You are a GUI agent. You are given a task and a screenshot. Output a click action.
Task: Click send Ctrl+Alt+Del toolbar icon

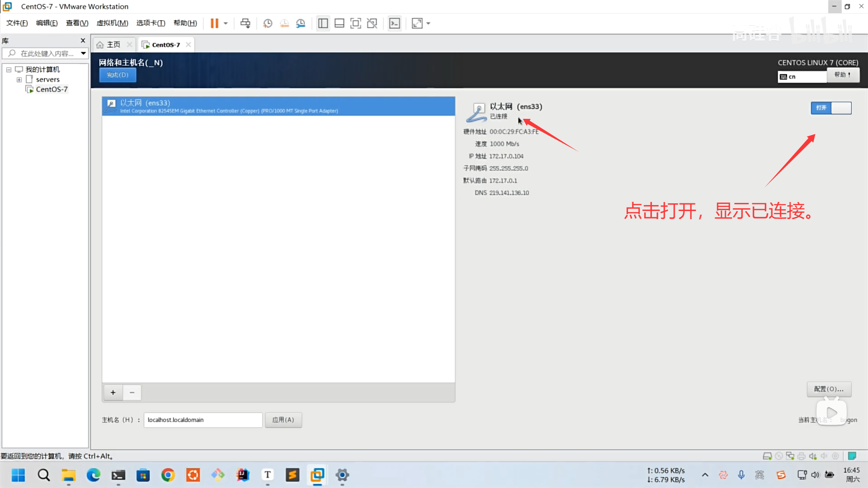(x=245, y=23)
